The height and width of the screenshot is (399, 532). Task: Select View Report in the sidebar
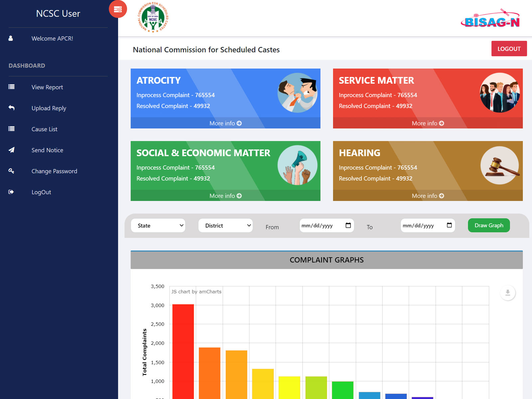pyautogui.click(x=47, y=87)
